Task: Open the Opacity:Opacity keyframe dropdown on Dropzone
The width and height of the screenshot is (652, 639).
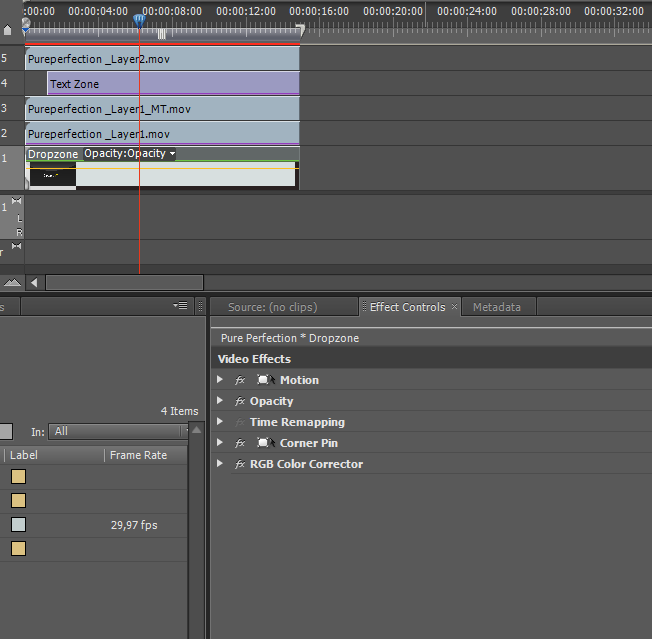Action: pyautogui.click(x=129, y=153)
